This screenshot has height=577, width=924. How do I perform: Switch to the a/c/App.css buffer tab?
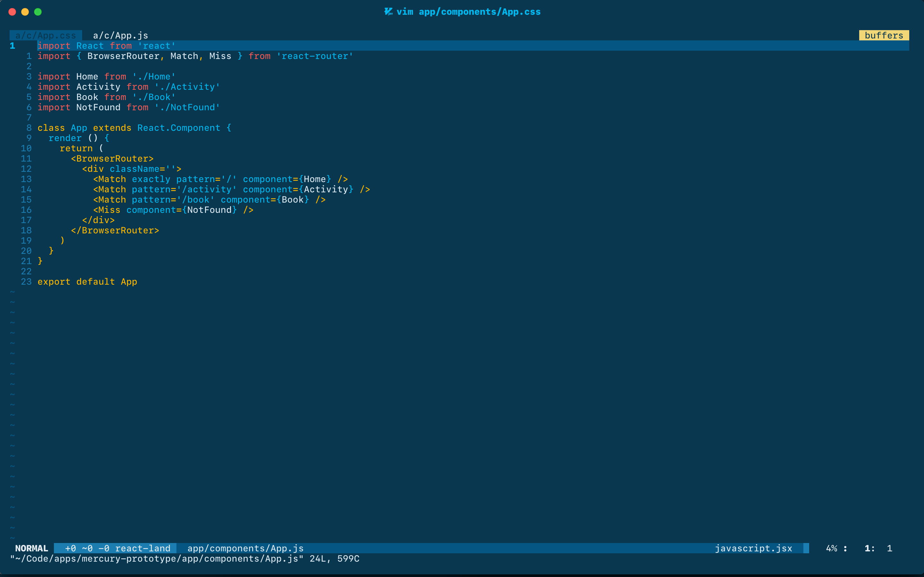click(46, 36)
